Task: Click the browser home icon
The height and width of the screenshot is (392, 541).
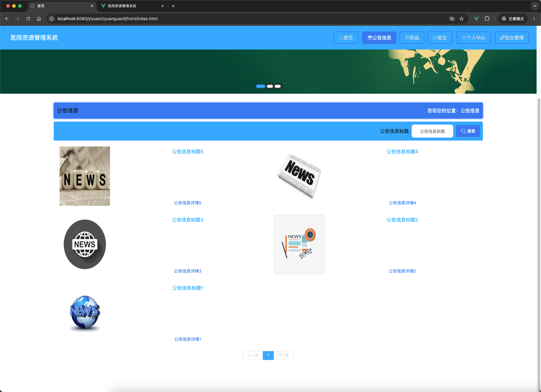Action: [x=39, y=19]
